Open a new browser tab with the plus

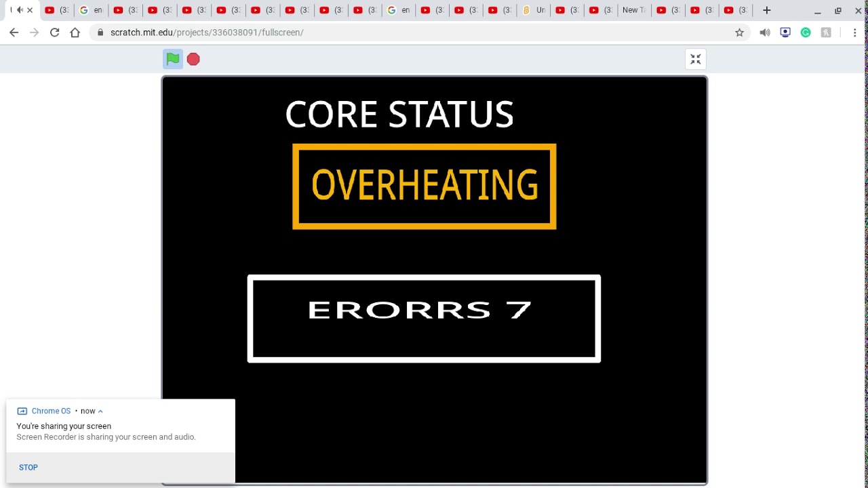coord(766,10)
